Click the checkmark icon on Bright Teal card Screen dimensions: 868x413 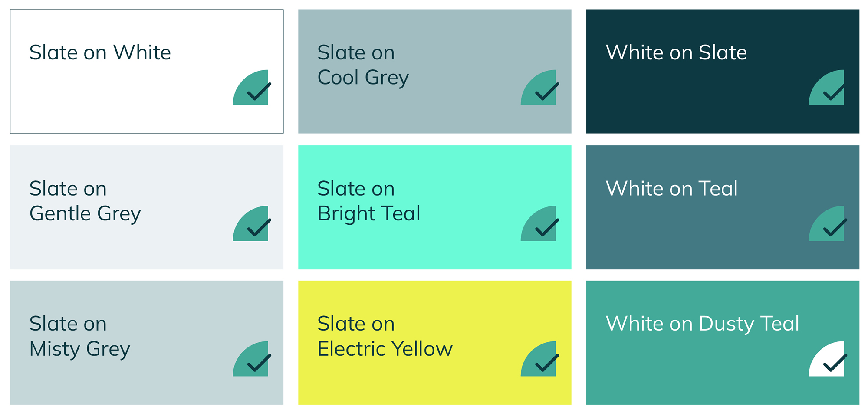point(546,228)
